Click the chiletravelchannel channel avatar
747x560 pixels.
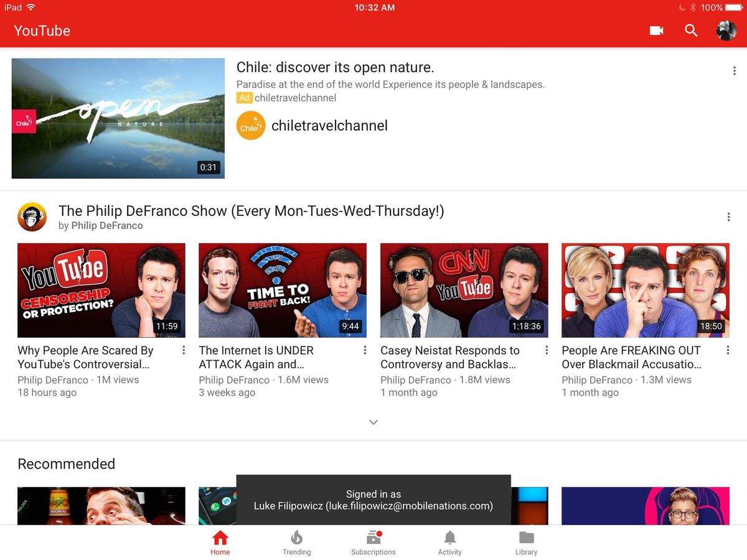click(250, 126)
